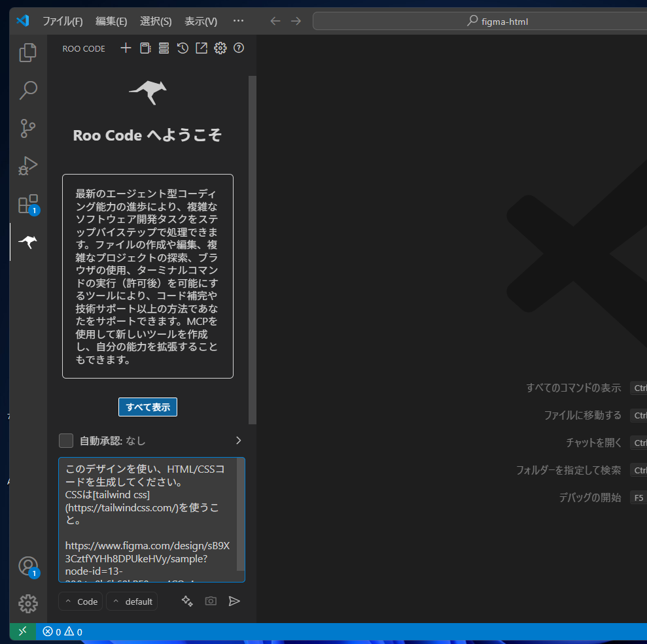Open the 表示(V) menu

(x=200, y=21)
